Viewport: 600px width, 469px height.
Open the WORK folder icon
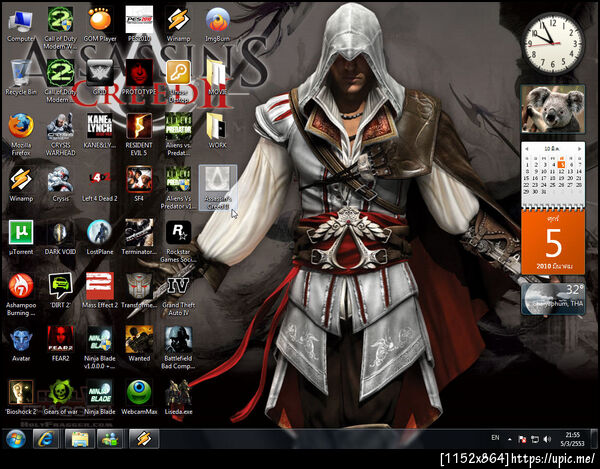pyautogui.click(x=217, y=131)
